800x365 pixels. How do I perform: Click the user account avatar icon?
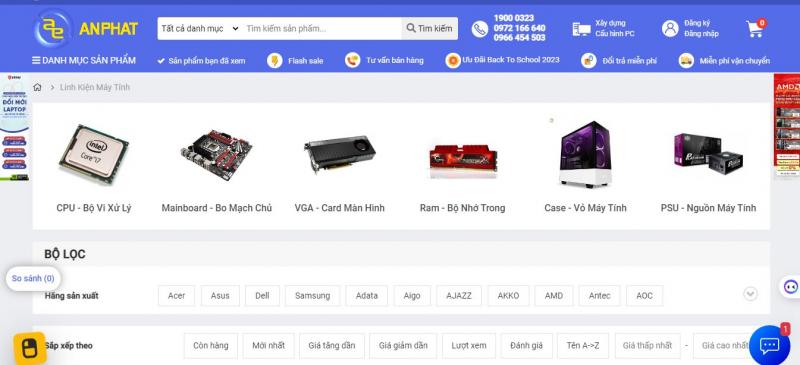pyautogui.click(x=670, y=29)
